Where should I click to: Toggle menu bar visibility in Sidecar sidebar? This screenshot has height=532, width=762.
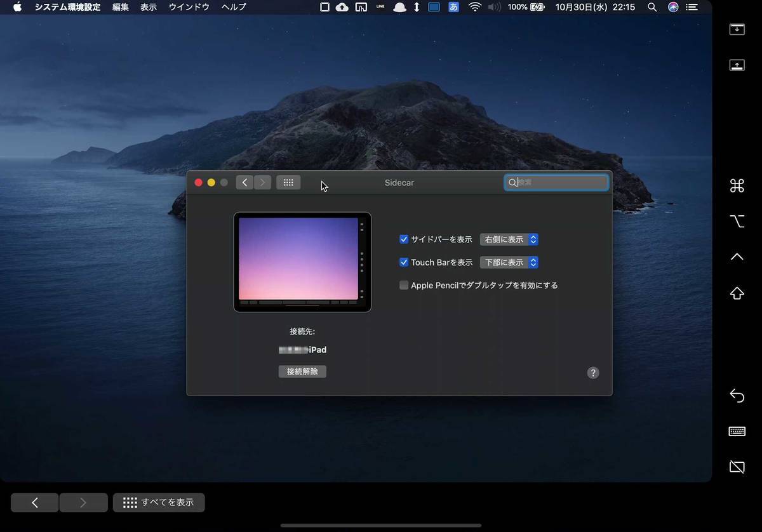click(737, 29)
